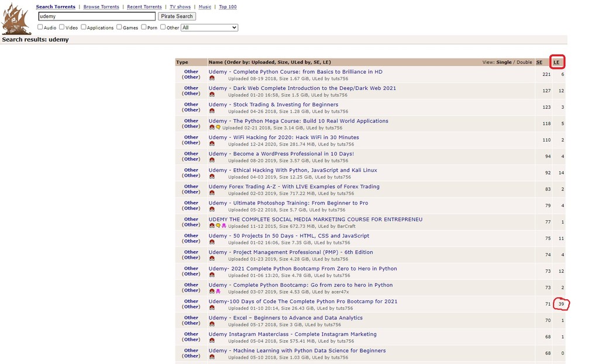
Task: Click the Pirate Search button
Action: click(177, 16)
